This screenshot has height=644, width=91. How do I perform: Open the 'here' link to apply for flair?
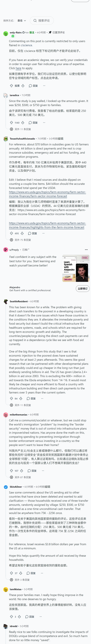[18, 68]
